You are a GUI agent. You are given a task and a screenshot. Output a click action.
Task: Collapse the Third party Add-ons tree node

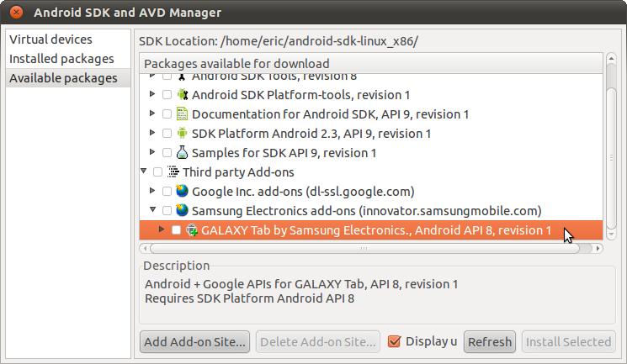click(143, 171)
